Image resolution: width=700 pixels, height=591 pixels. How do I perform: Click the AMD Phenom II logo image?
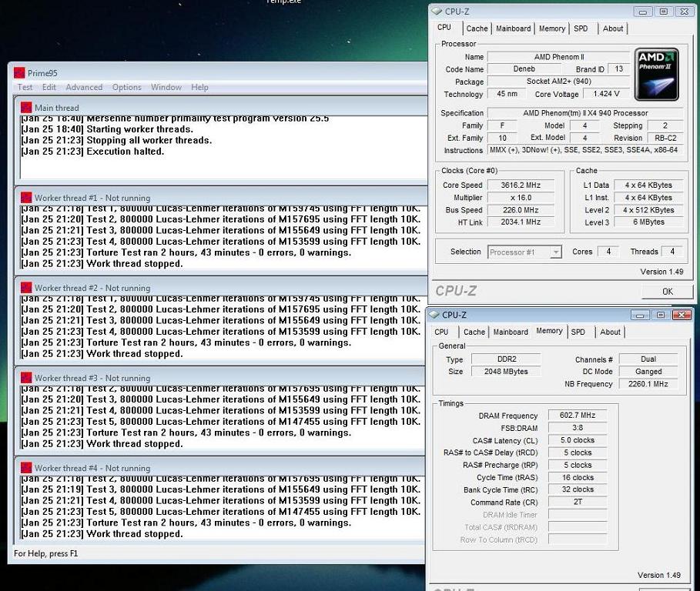tap(657, 75)
